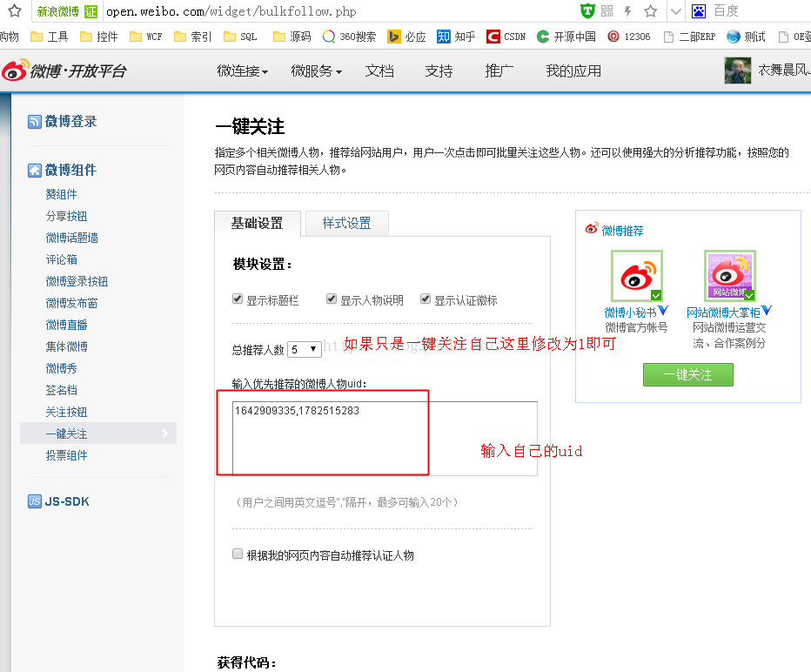
Task: Open the 文档 menu item
Action: (x=379, y=71)
